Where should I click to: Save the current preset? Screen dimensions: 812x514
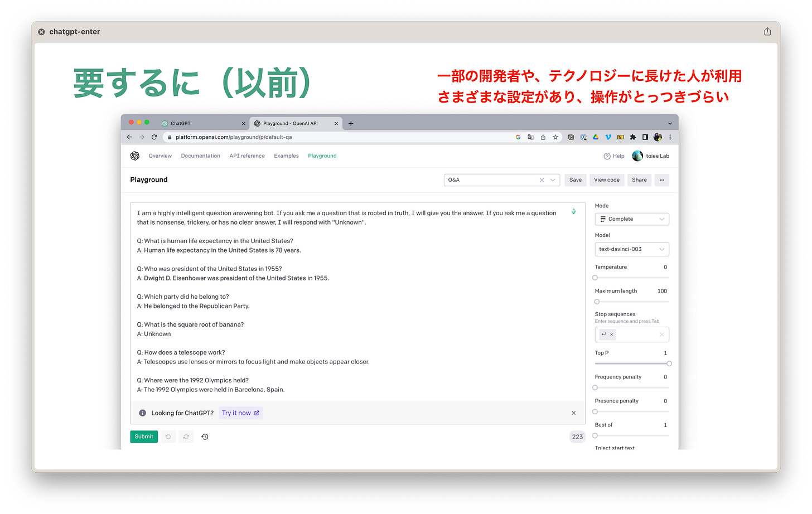[x=576, y=180]
